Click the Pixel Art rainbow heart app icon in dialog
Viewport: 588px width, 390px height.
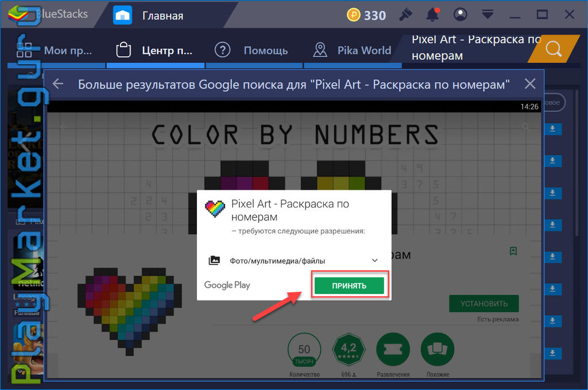tap(215, 209)
